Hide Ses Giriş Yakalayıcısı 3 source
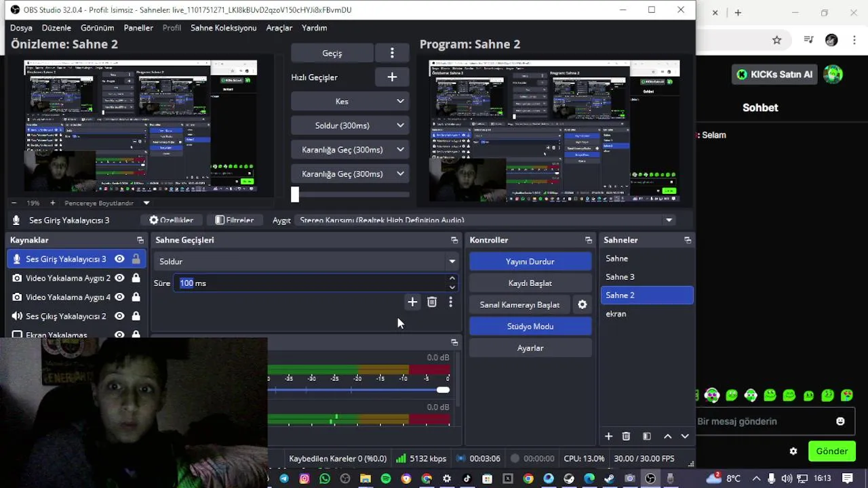 119,259
